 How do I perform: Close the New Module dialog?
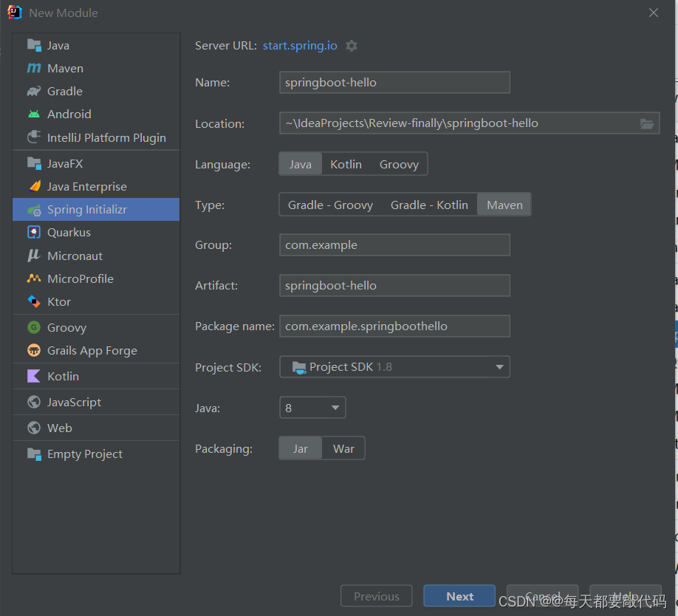tap(654, 13)
